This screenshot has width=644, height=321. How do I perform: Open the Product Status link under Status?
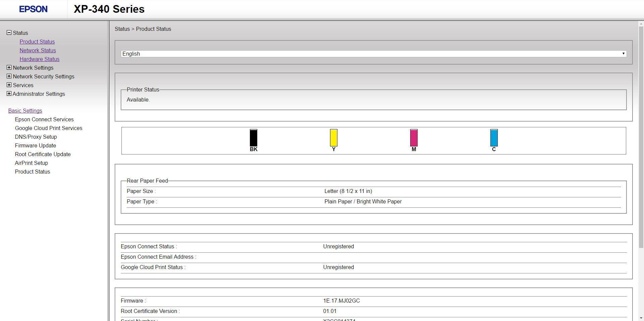click(37, 42)
